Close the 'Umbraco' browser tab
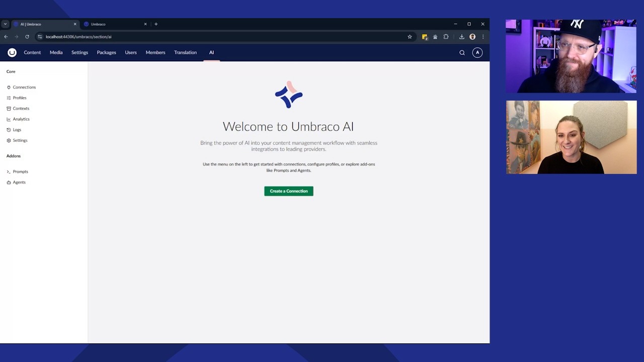Screen dimensions: 644x362 click(x=145, y=24)
